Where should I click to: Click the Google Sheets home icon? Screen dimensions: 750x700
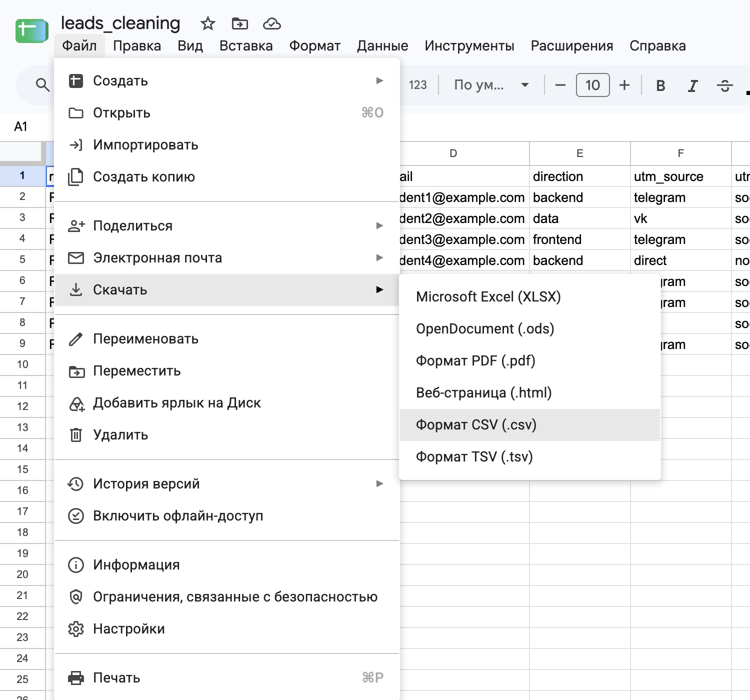pos(31,30)
